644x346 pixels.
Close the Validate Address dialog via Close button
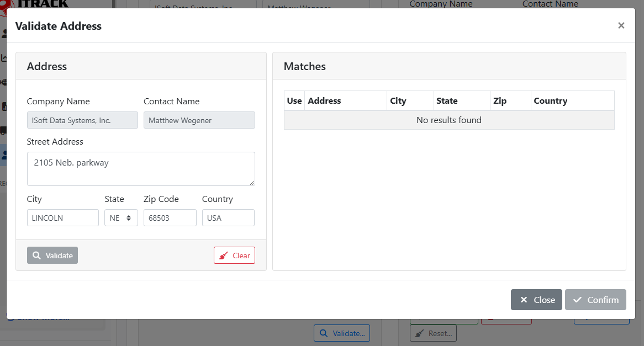point(536,300)
